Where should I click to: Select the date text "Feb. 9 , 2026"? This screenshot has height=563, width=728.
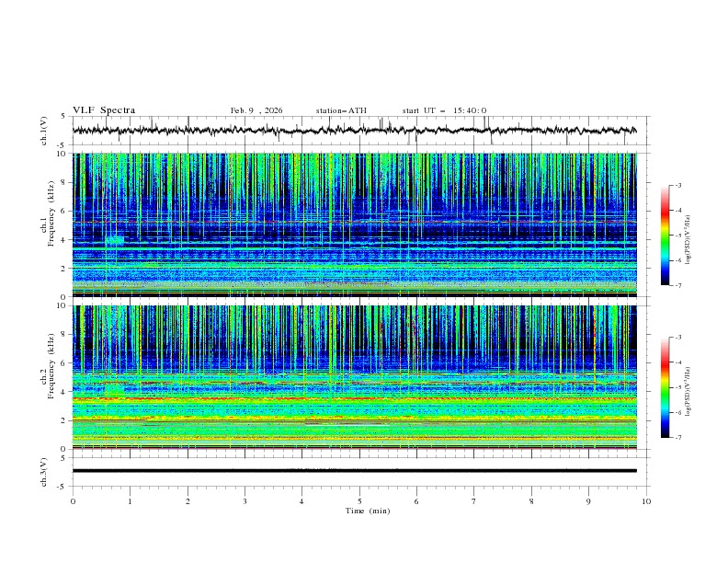pos(256,110)
